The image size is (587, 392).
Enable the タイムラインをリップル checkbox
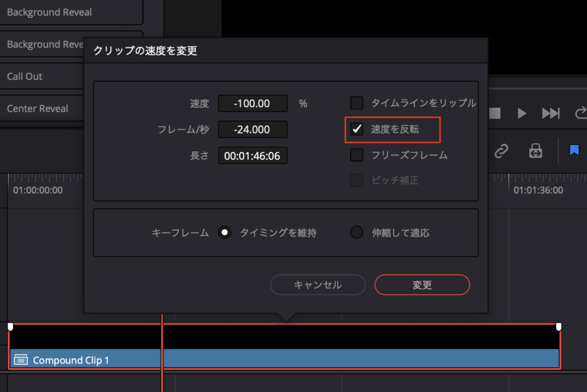(357, 103)
